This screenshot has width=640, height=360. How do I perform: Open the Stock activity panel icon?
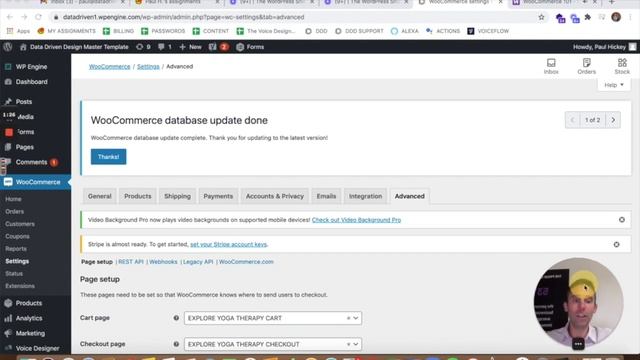coord(622,66)
